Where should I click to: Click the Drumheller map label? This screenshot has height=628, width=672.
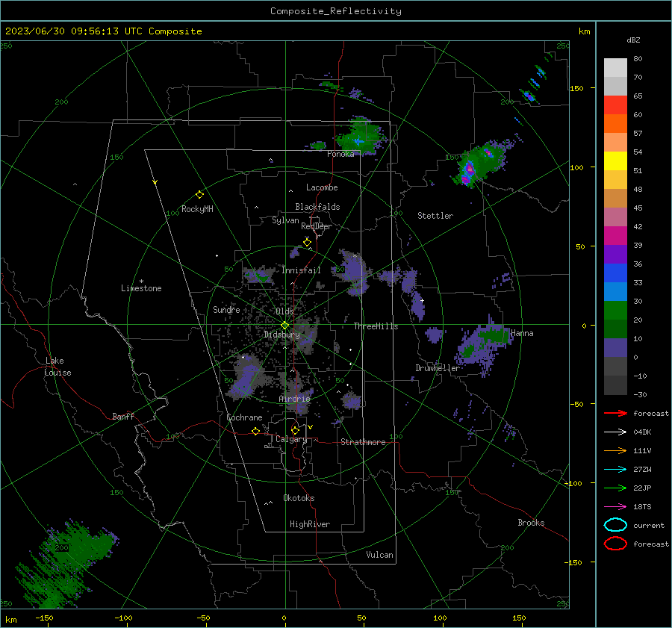438,368
